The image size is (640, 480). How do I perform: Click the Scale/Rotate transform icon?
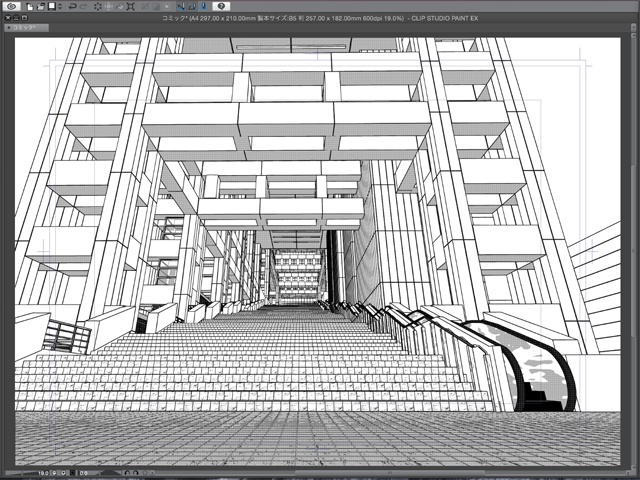[x=131, y=7]
